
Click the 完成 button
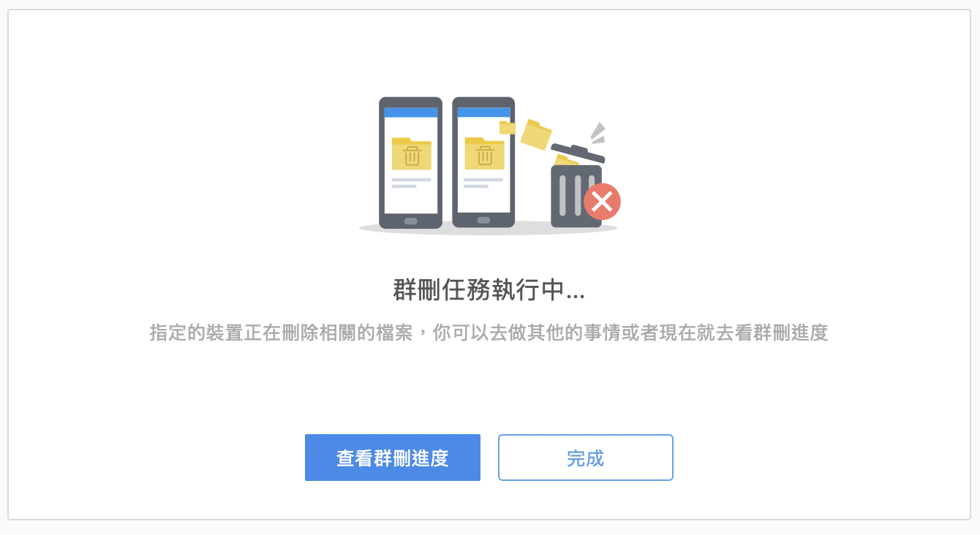click(x=586, y=458)
